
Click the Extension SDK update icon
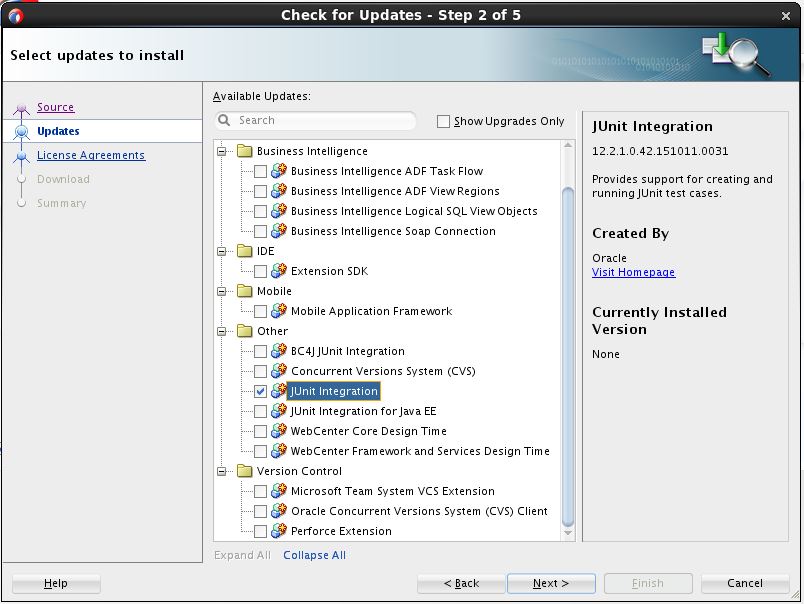click(x=279, y=271)
